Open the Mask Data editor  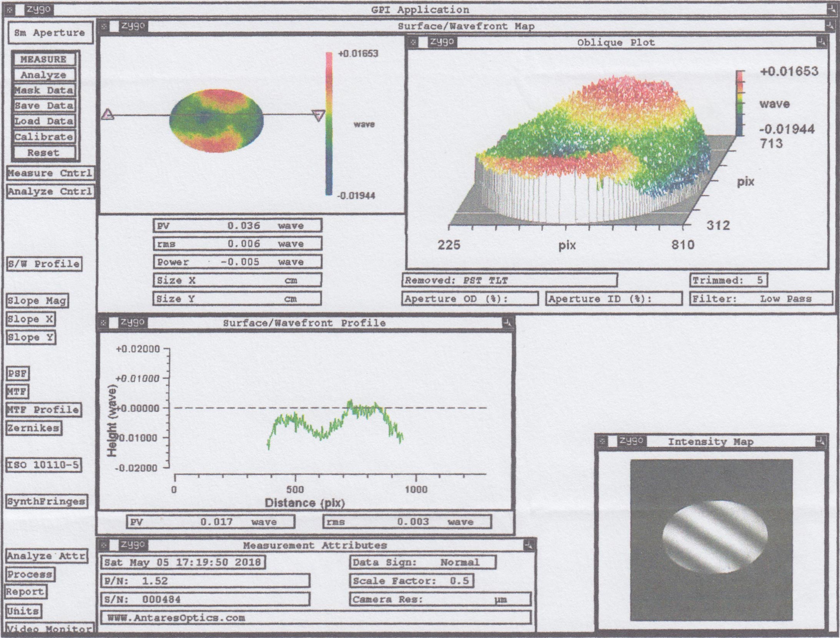point(43,90)
